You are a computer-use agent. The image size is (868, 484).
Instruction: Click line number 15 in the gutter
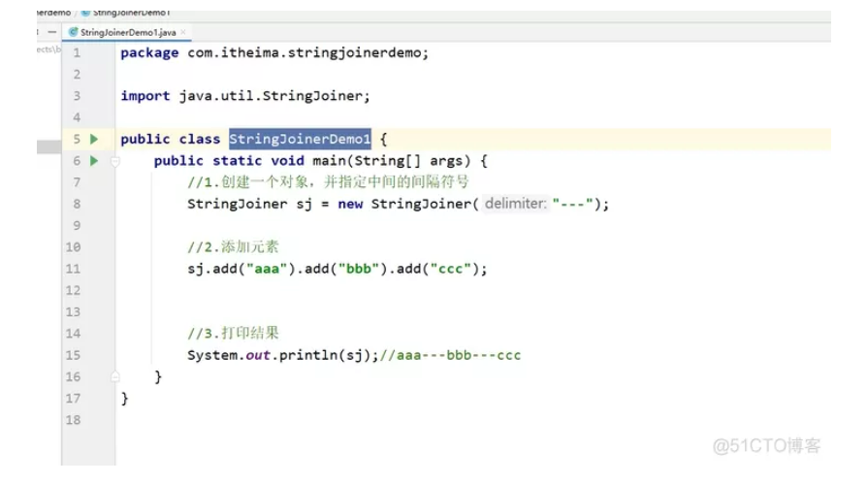73,355
